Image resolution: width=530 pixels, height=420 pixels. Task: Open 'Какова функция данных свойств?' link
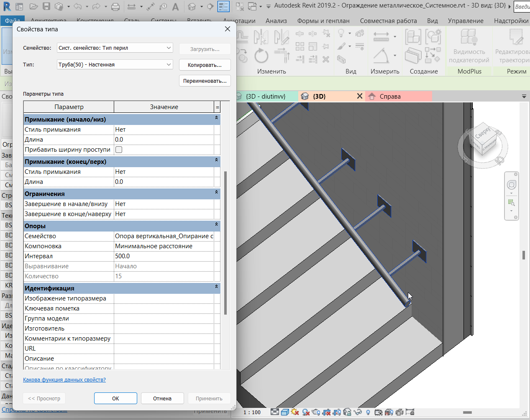[x=64, y=380]
